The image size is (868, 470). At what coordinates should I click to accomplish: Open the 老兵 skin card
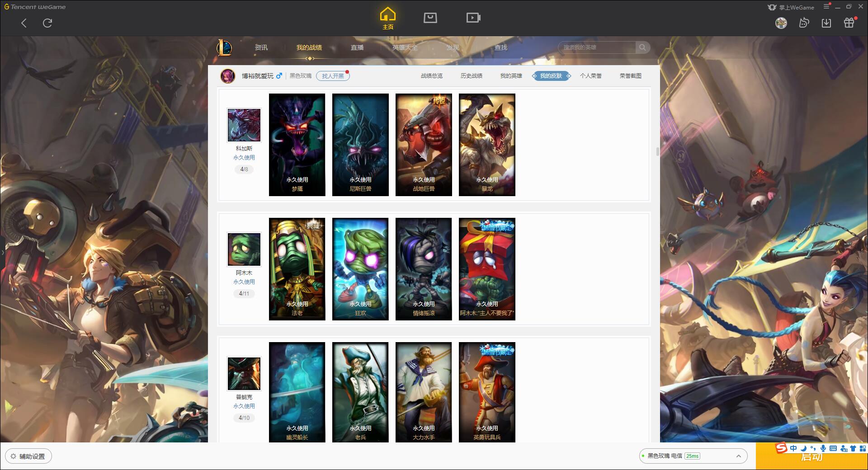pos(360,392)
